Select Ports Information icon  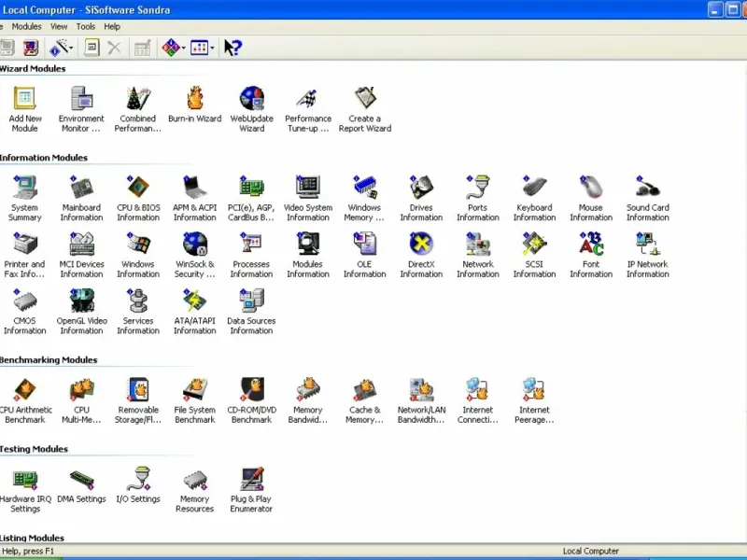478,198
